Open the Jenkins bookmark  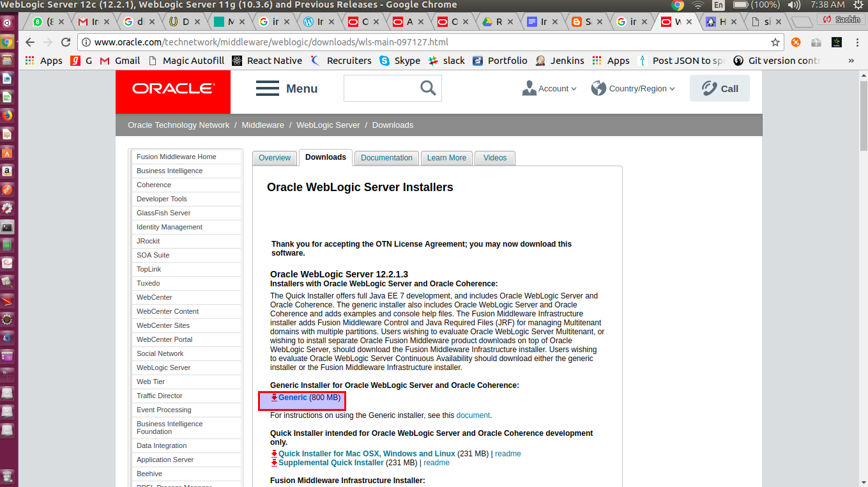(560, 61)
